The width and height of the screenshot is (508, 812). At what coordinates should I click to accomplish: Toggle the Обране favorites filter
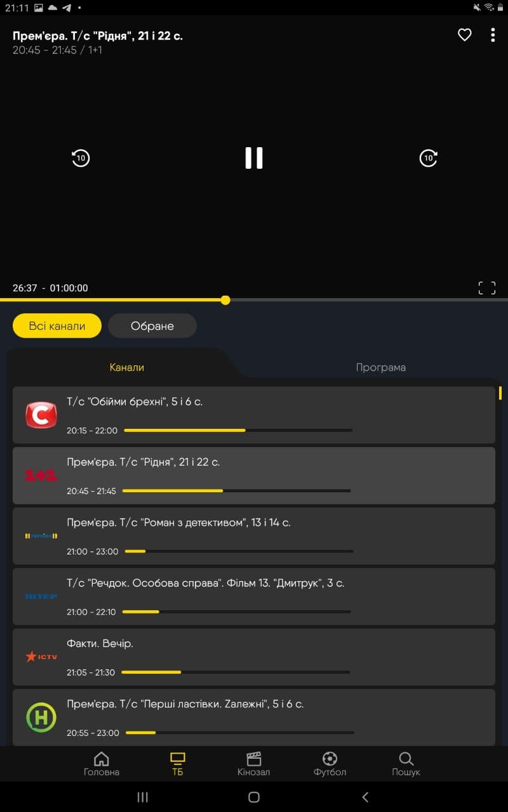152,325
